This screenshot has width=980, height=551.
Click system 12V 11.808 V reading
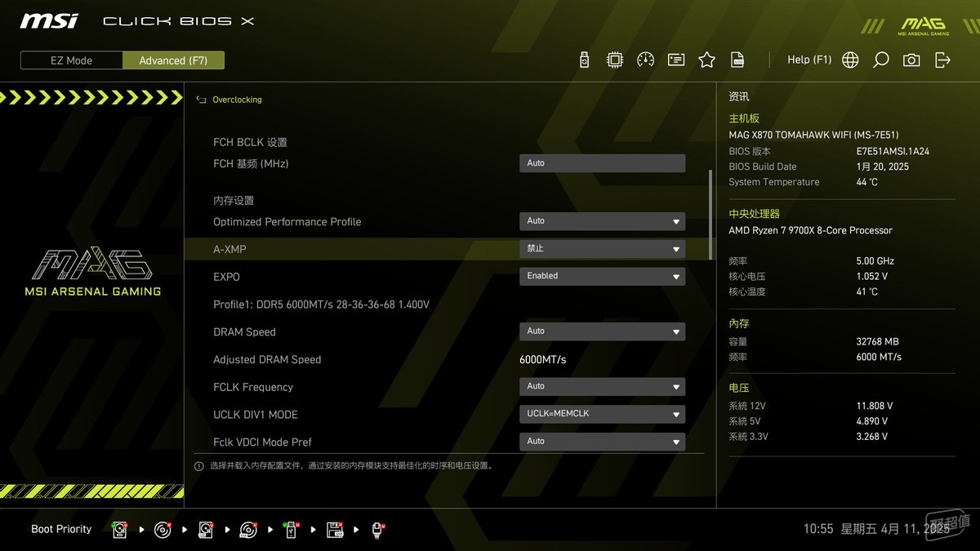coord(874,406)
